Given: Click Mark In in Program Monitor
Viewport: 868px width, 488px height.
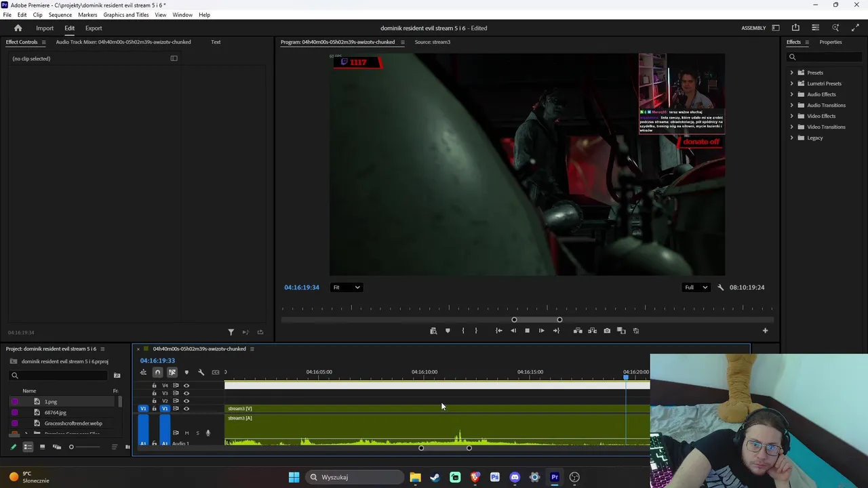Looking at the screenshot, I should (x=463, y=331).
